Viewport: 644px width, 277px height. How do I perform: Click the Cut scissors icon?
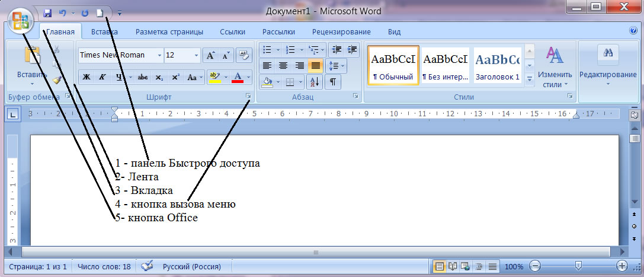pyautogui.click(x=57, y=49)
